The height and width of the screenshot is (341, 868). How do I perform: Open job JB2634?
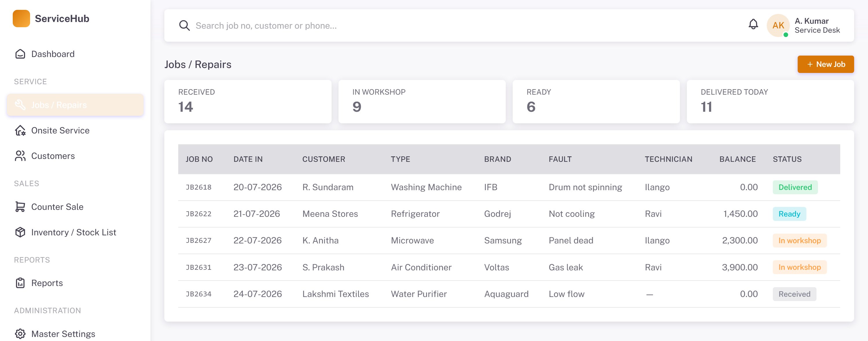(198, 294)
